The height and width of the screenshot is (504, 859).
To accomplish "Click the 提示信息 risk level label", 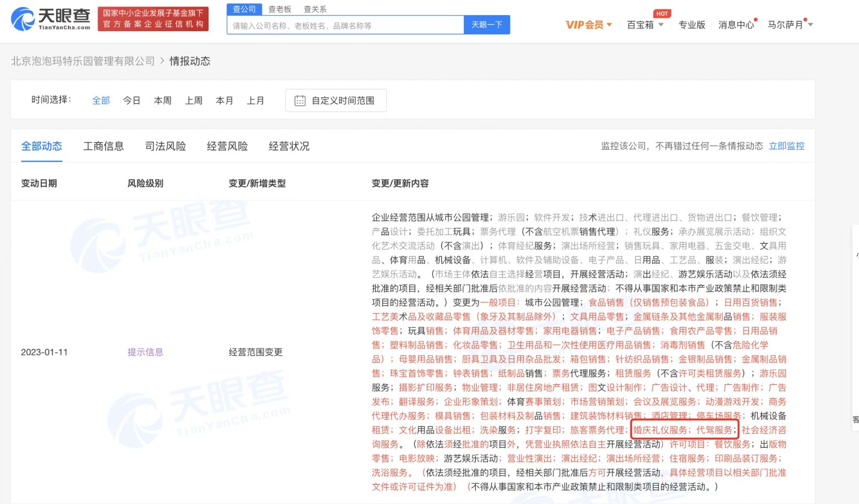I will 145,352.
